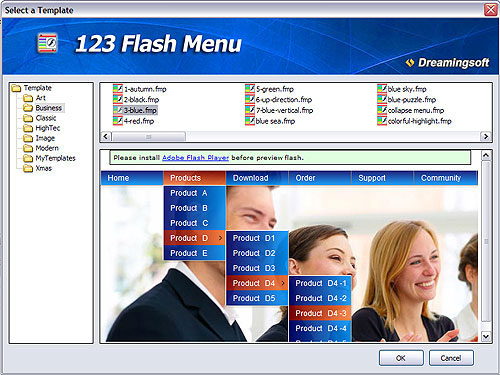Pick the blue sea.fmp template icon
The height and width of the screenshot is (375, 500).
tap(250, 121)
